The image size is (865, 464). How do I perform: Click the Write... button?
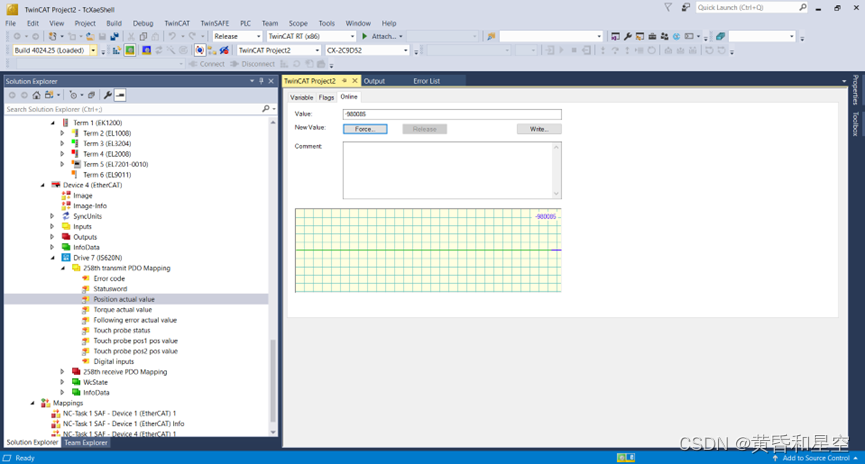coord(539,129)
